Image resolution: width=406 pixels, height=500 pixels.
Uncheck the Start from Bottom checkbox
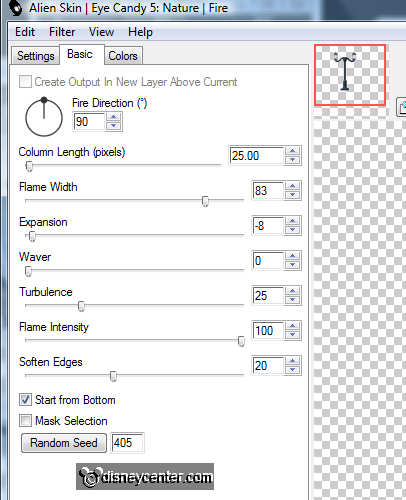25,399
